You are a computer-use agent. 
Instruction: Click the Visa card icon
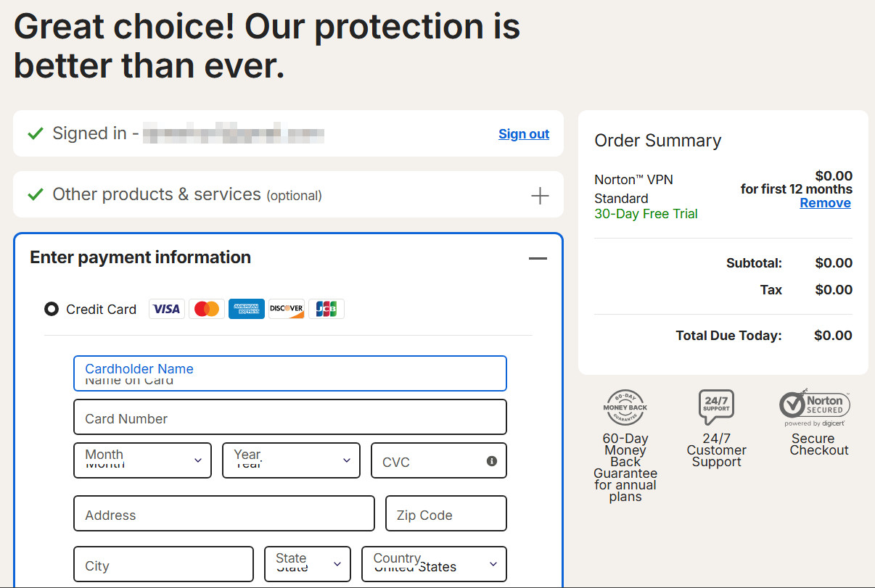pos(167,309)
